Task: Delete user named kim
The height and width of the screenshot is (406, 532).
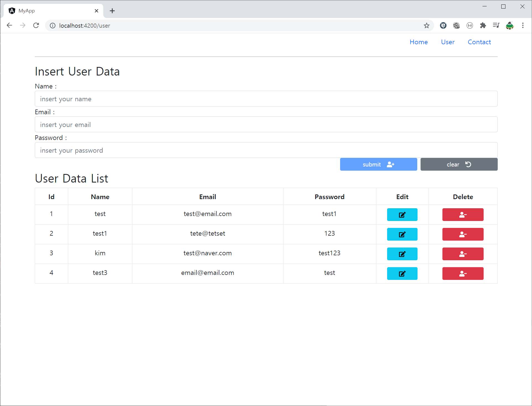Action: pyautogui.click(x=463, y=254)
